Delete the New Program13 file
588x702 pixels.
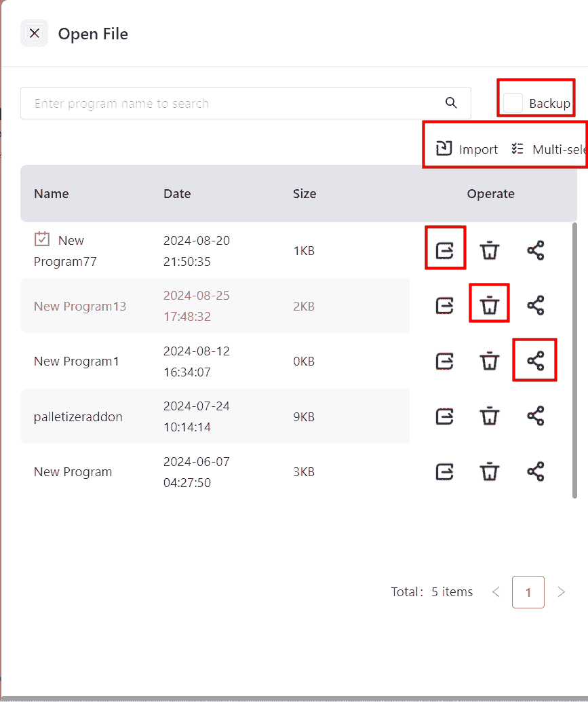click(489, 306)
